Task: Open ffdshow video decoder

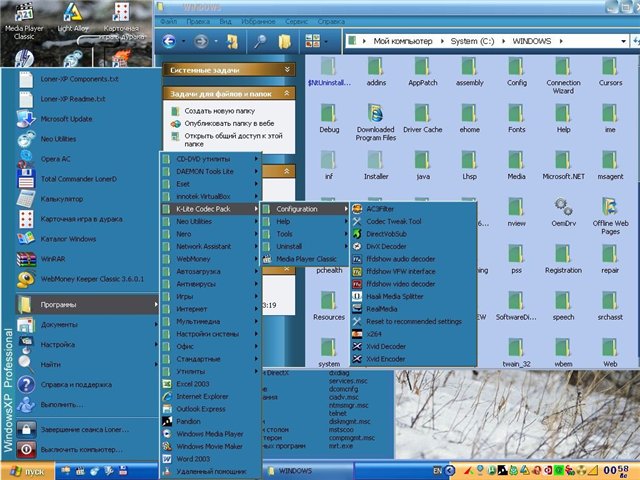Action: click(x=413, y=284)
